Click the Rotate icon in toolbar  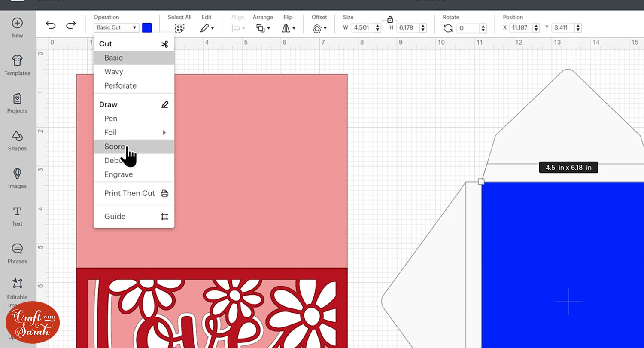(448, 28)
